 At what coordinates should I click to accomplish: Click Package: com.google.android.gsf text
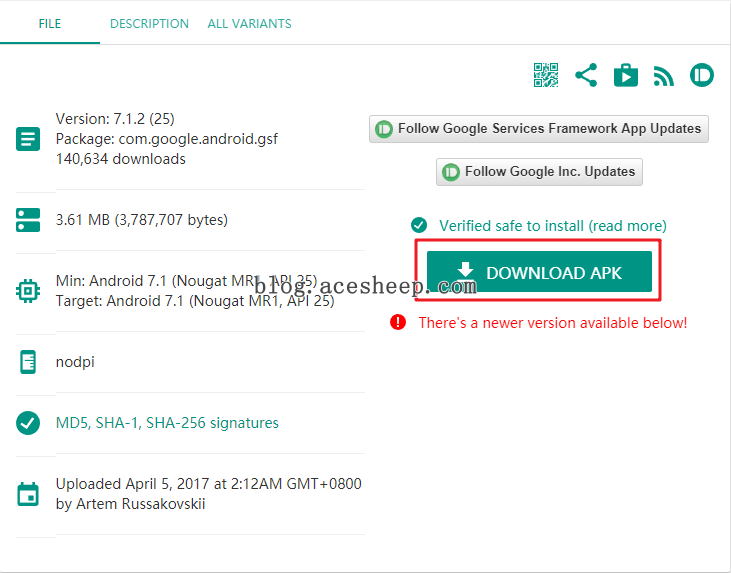click(167, 139)
